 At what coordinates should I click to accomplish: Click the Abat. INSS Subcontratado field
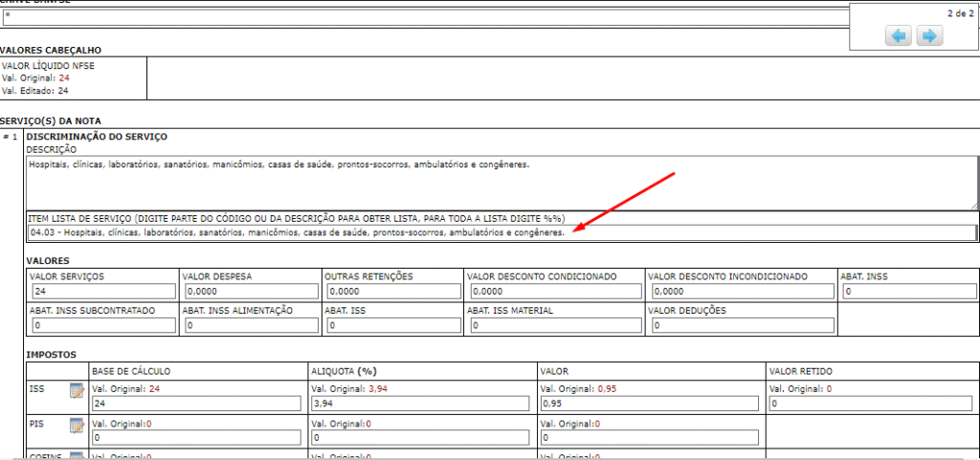coord(102,325)
